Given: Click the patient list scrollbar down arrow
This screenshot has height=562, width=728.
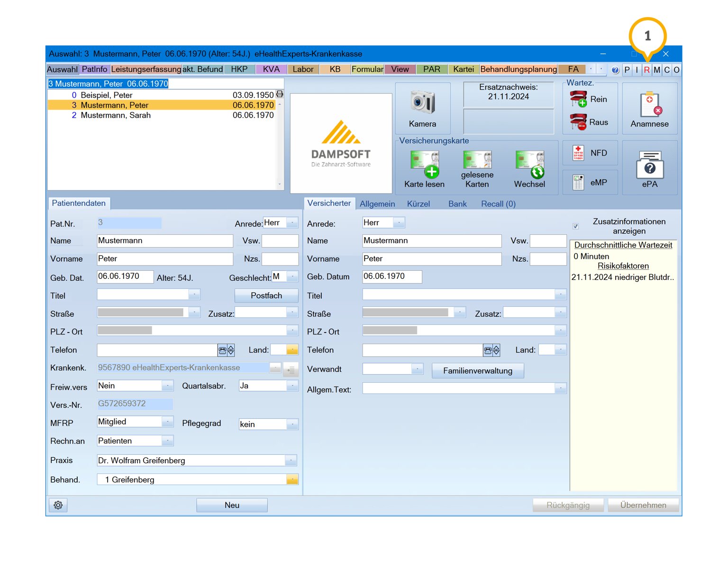Looking at the screenshot, I should [x=280, y=184].
